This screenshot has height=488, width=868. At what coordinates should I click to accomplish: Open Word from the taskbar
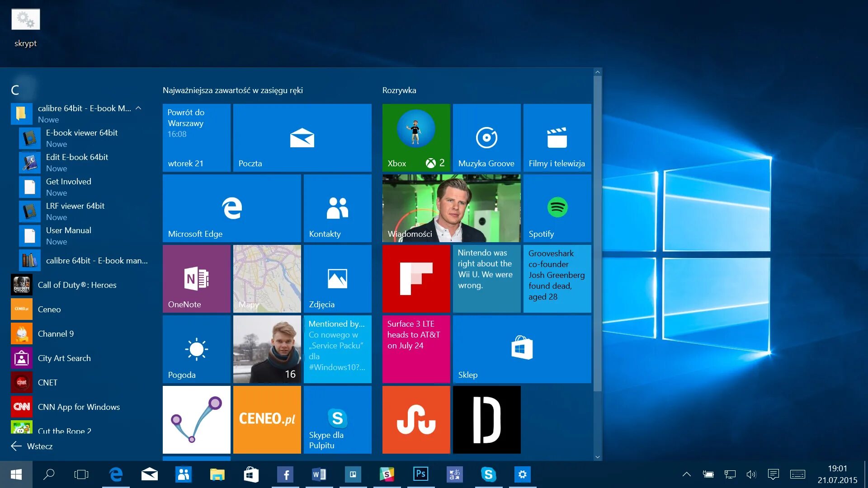pyautogui.click(x=319, y=474)
